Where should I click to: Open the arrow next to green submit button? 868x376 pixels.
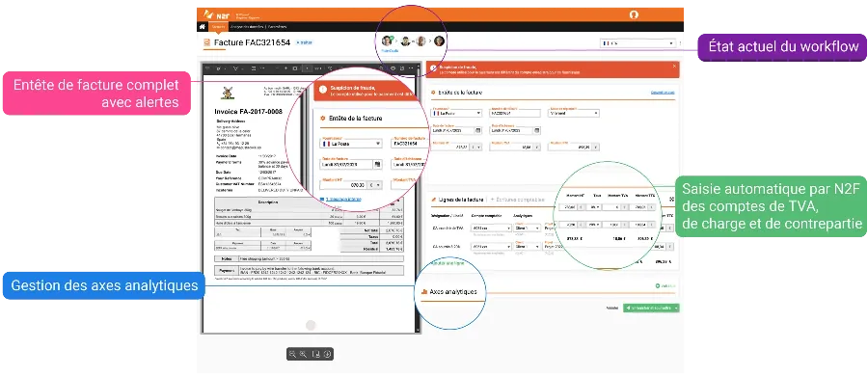pos(676,308)
